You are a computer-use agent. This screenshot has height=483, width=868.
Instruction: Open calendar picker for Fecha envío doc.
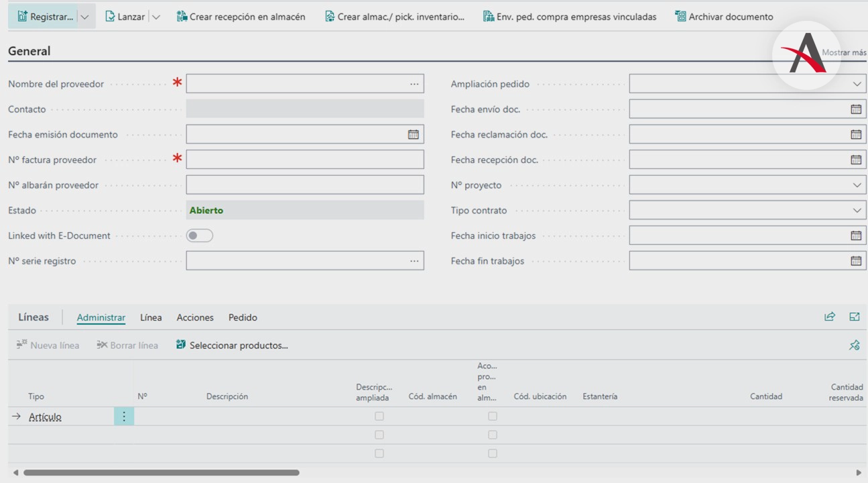click(856, 109)
